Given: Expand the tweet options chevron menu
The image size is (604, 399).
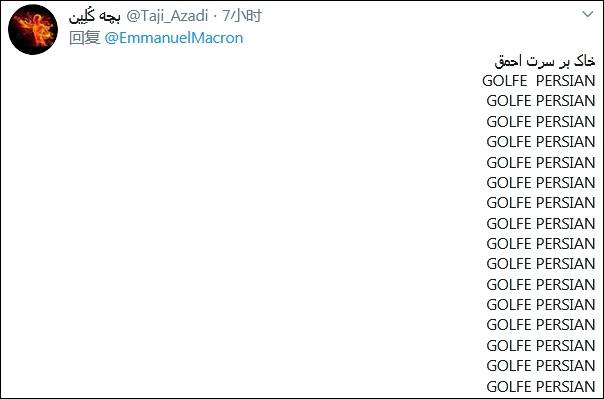Looking at the screenshot, I should click(x=588, y=15).
